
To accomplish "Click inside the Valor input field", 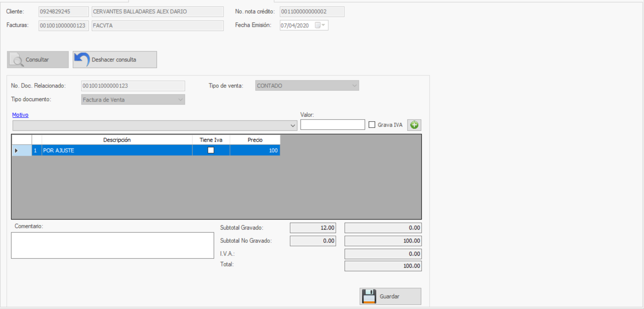I will pyautogui.click(x=332, y=125).
